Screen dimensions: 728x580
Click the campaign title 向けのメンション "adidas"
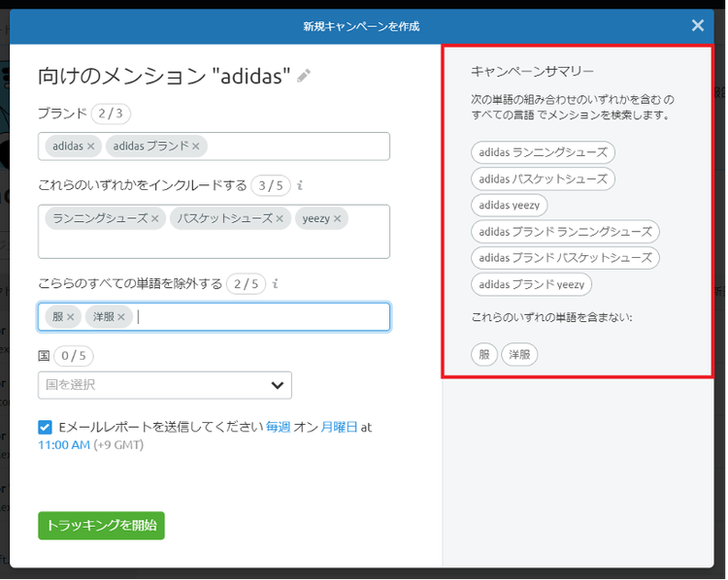pyautogui.click(x=164, y=76)
